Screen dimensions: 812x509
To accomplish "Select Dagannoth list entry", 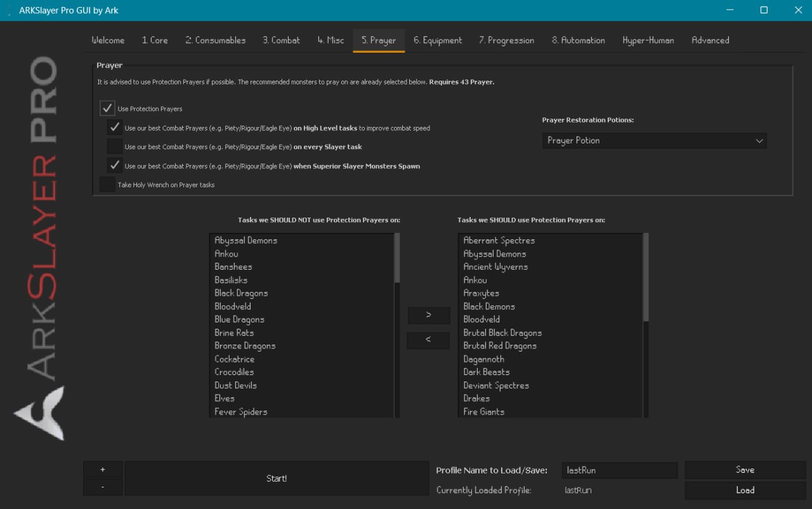I will pos(551,359).
